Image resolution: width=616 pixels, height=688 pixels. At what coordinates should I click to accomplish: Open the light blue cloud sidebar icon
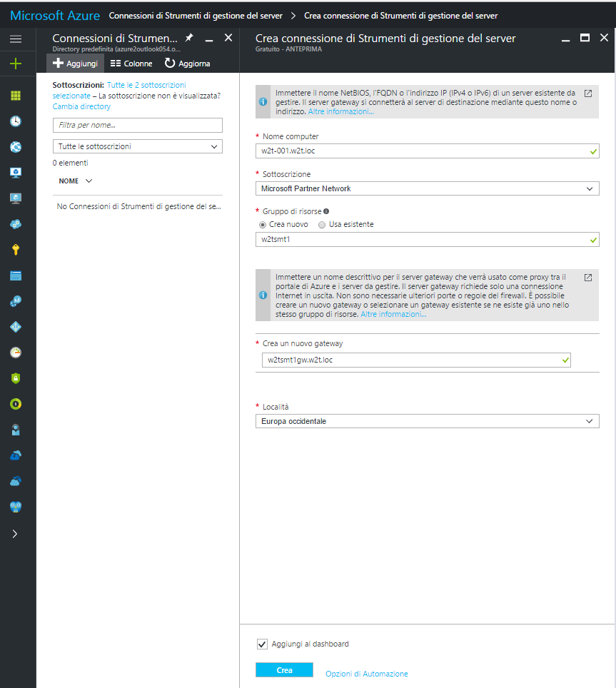(16, 481)
